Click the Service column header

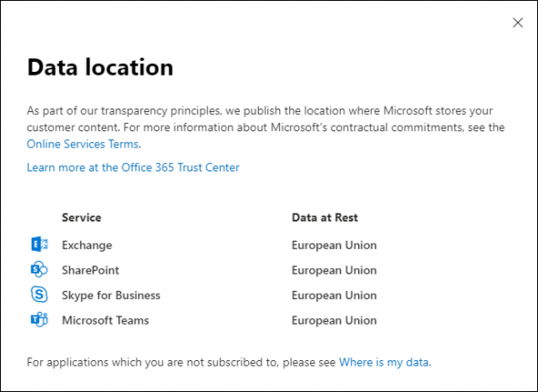(81, 218)
